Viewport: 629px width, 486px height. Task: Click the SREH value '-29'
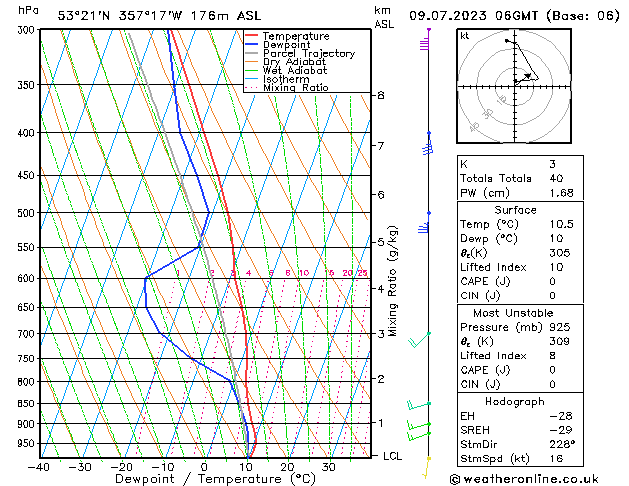[560, 430]
